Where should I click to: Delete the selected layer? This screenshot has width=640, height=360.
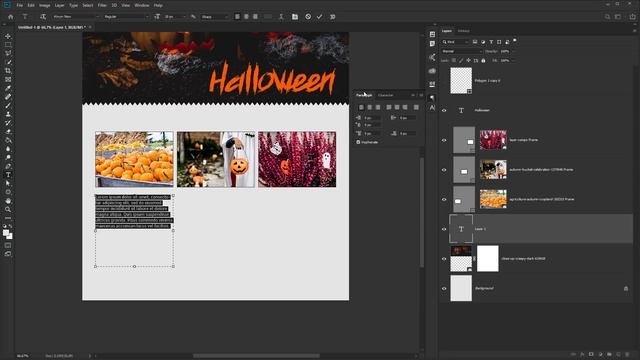(627, 354)
